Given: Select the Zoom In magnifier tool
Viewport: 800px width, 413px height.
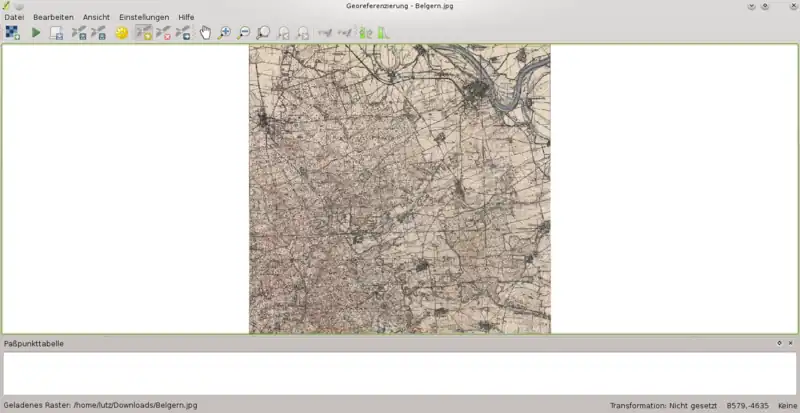Looking at the screenshot, I should click(x=224, y=33).
